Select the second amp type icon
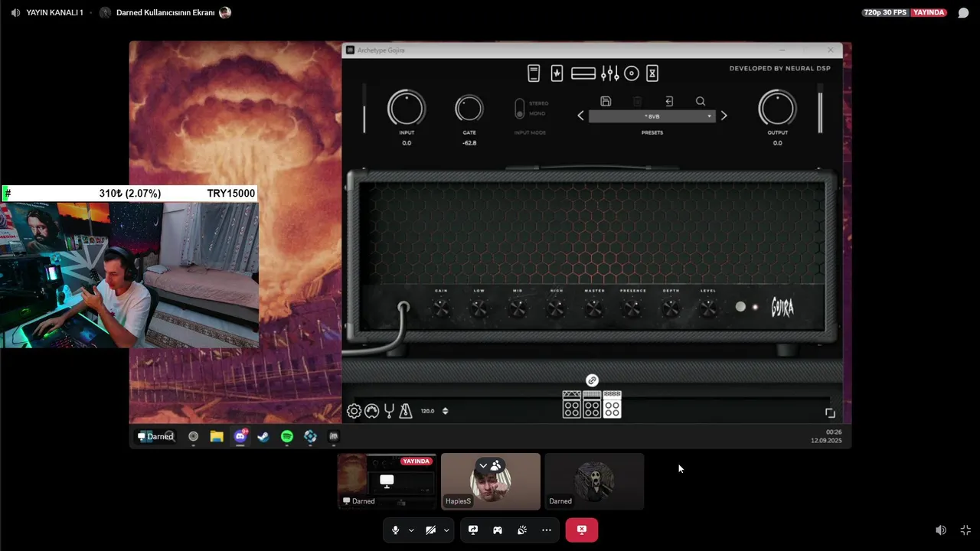Image resolution: width=980 pixels, height=551 pixels. (x=592, y=404)
